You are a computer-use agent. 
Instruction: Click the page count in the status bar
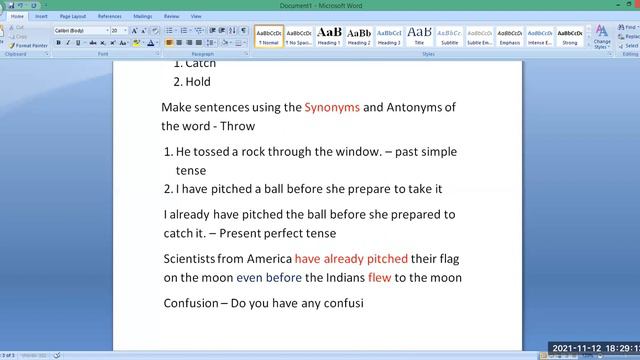[8, 356]
